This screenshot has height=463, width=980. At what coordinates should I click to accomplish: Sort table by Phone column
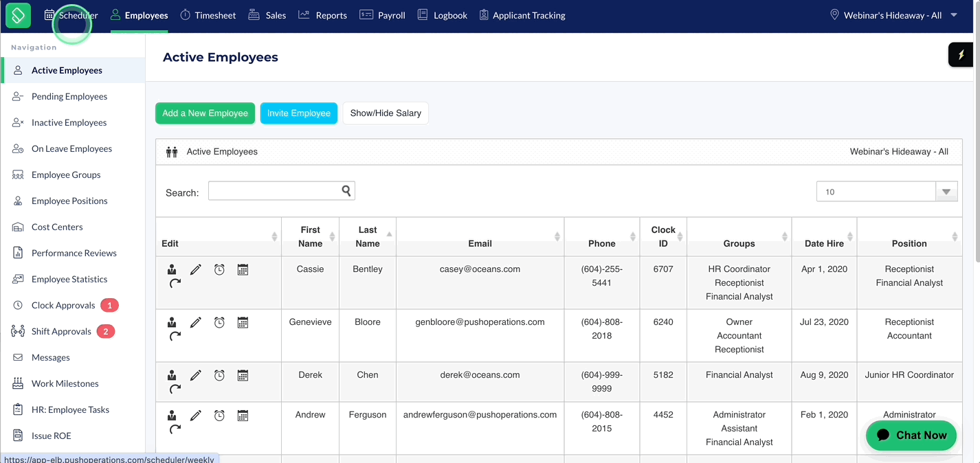point(602,236)
